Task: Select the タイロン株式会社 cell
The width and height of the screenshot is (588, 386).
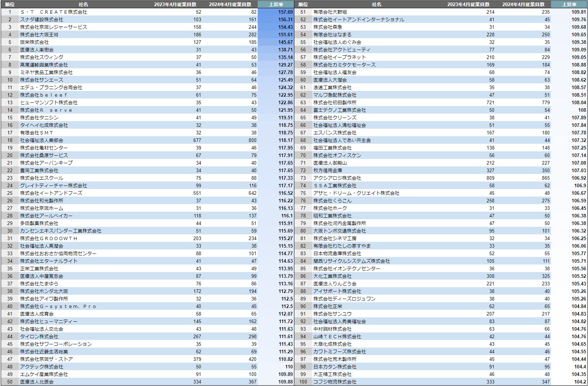Action: point(39,336)
